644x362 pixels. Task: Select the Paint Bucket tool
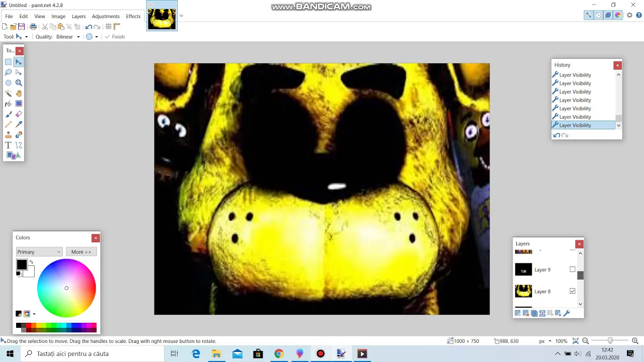pos(8,104)
